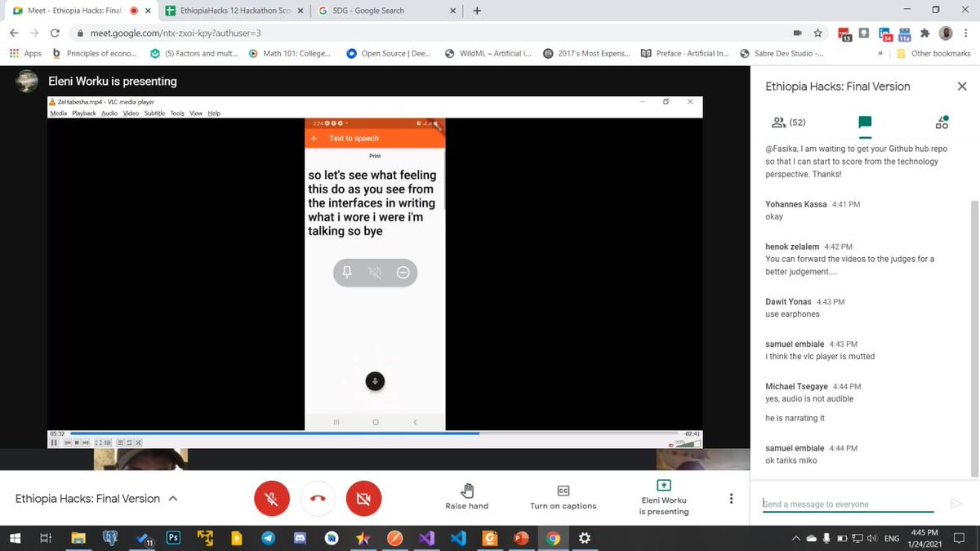Viewport: 980px width, 551px height.
Task: Open Chrome three-dot menu
Action: pos(966,33)
